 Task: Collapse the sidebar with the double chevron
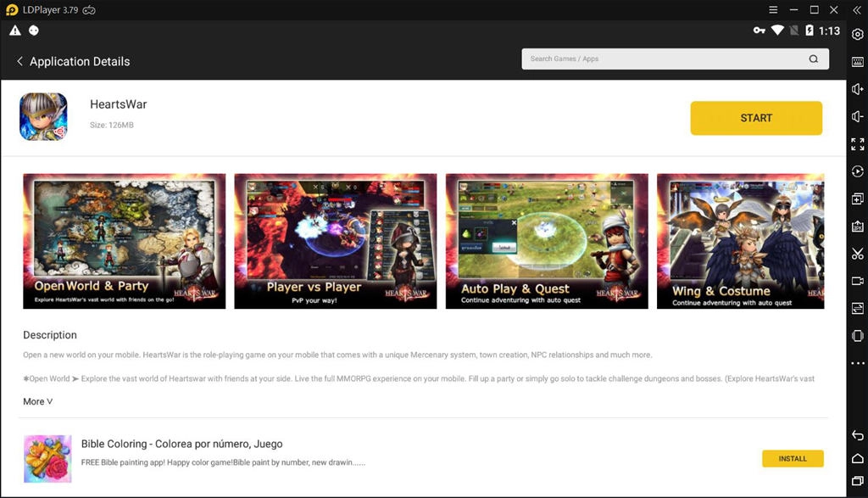pos(857,9)
